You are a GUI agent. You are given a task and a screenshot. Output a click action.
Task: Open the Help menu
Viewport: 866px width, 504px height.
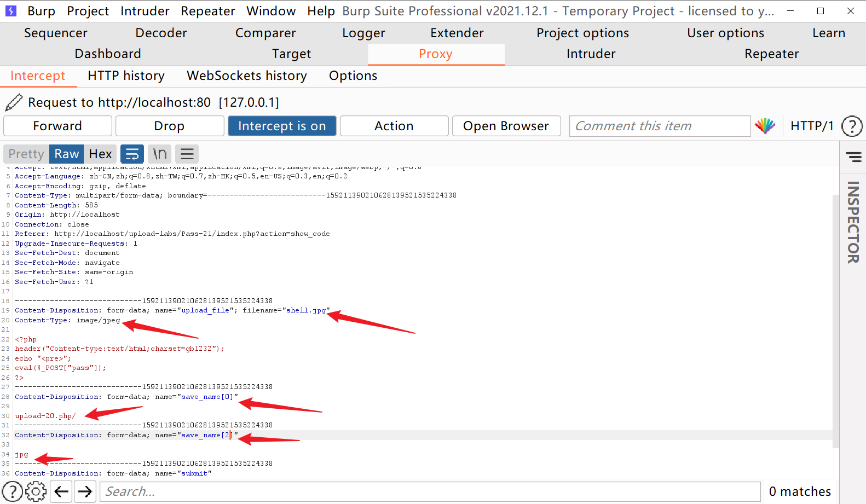click(321, 11)
